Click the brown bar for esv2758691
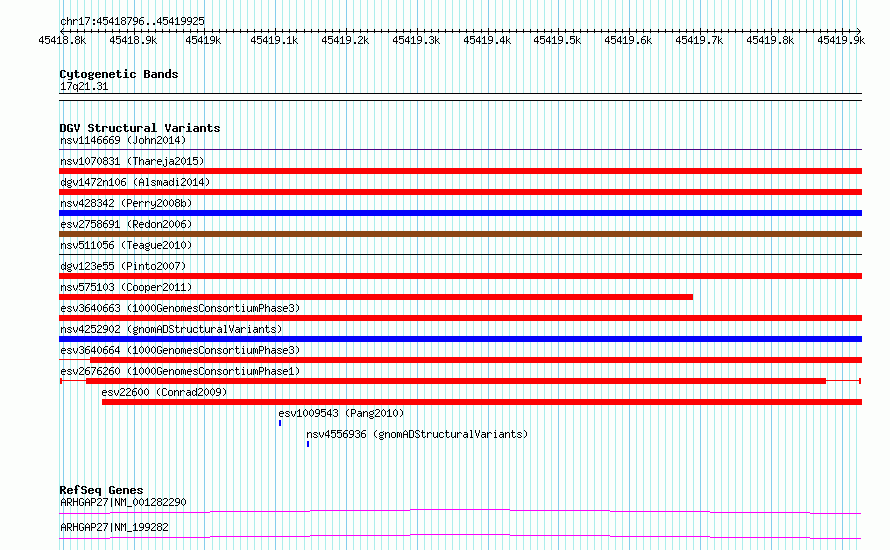The height and width of the screenshot is (550, 890). (x=460, y=234)
